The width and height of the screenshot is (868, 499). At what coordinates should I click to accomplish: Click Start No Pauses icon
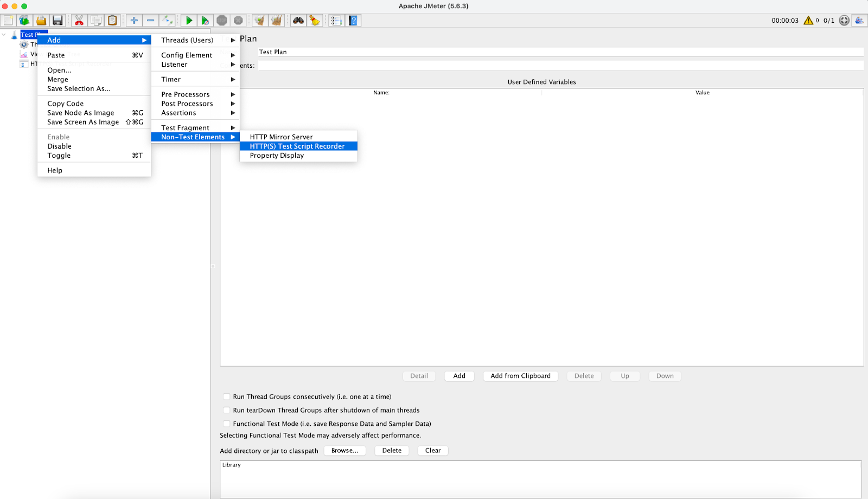pos(205,21)
